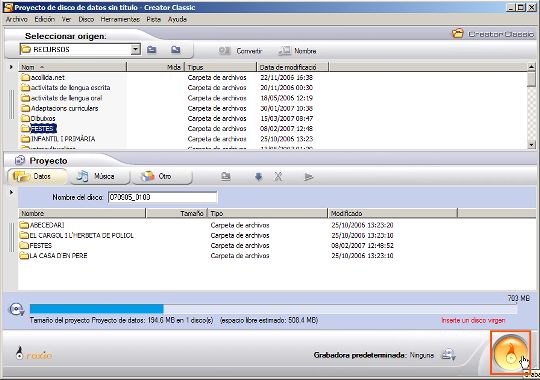Click the Proyecto panel header icon
Viewport: 540px width, 380px height.
(20, 160)
